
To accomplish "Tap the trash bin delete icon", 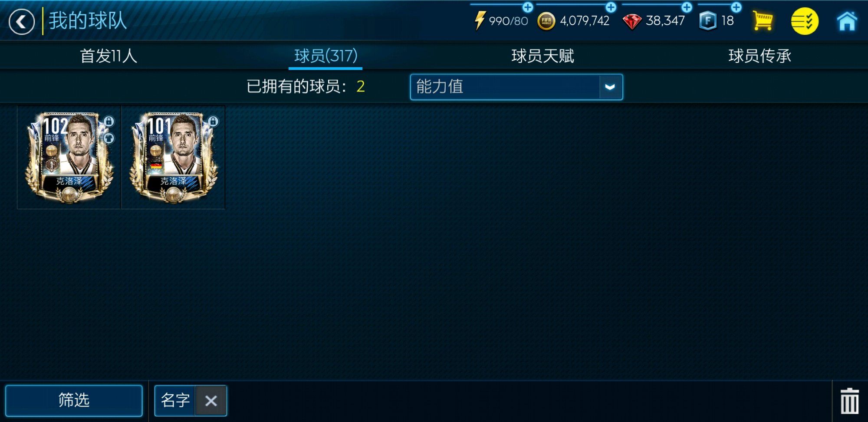I will click(x=849, y=401).
